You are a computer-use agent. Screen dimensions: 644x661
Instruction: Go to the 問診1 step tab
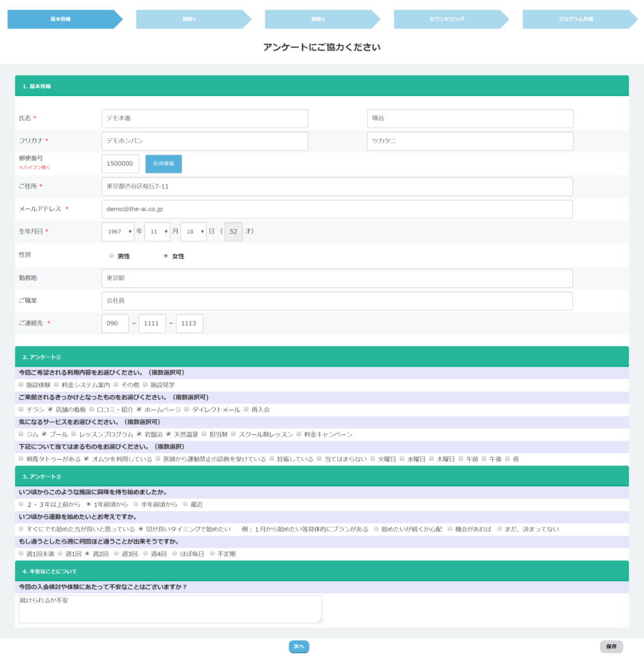(x=189, y=19)
